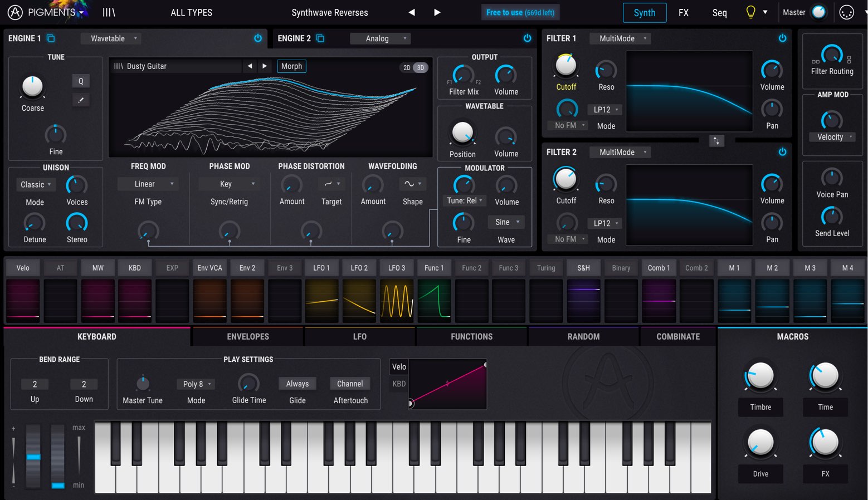Open the preset browser library icon
The height and width of the screenshot is (500, 868).
109,12
